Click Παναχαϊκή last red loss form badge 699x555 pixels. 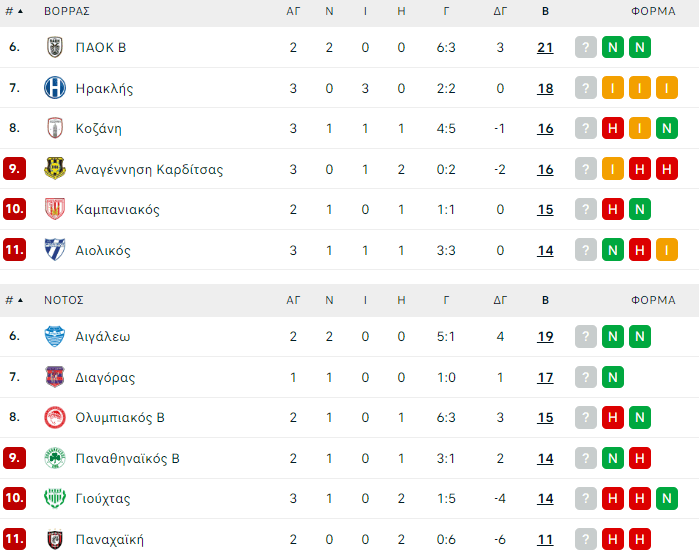coord(640,539)
